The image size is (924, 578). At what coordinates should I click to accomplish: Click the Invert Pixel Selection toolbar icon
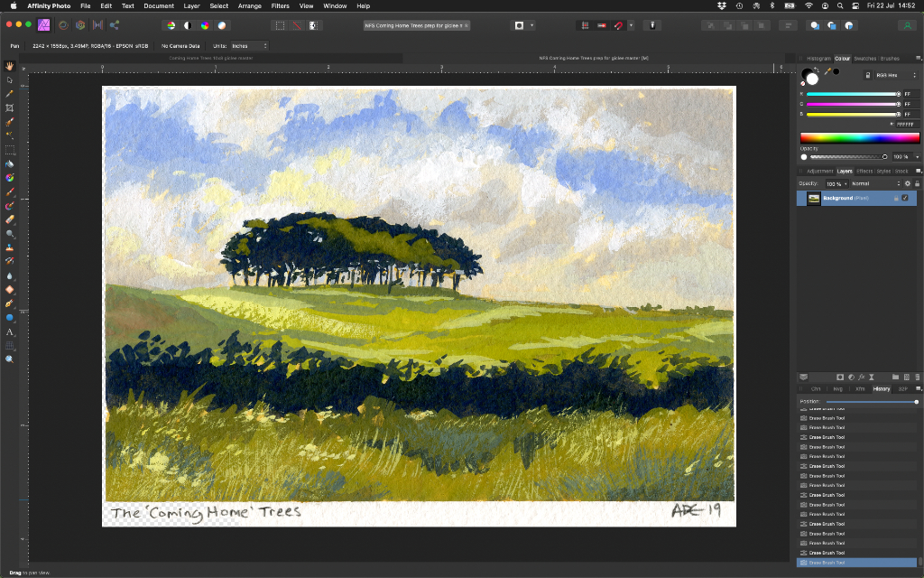pyautogui.click(x=314, y=25)
